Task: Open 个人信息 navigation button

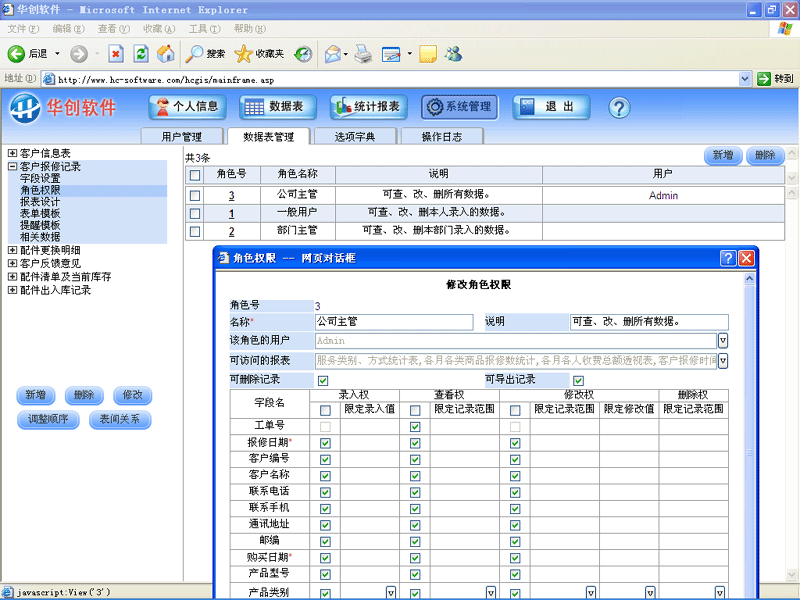Action: point(187,107)
